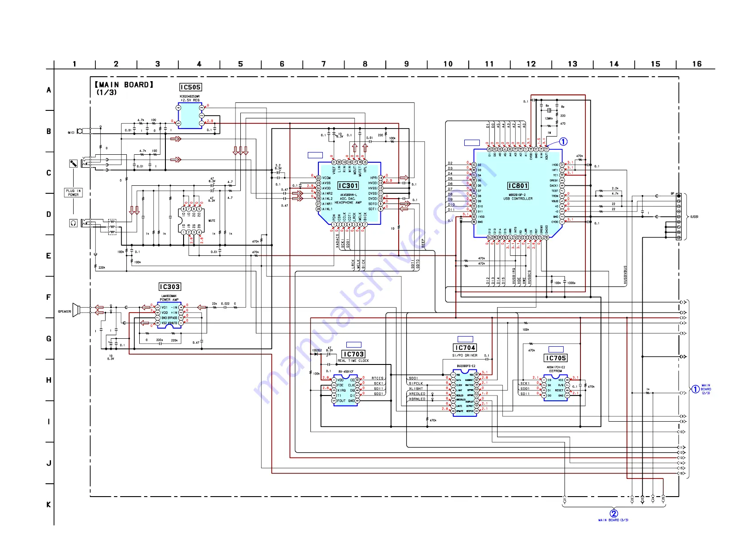Click column header 1
This screenshot has width=745, height=560.
point(74,64)
